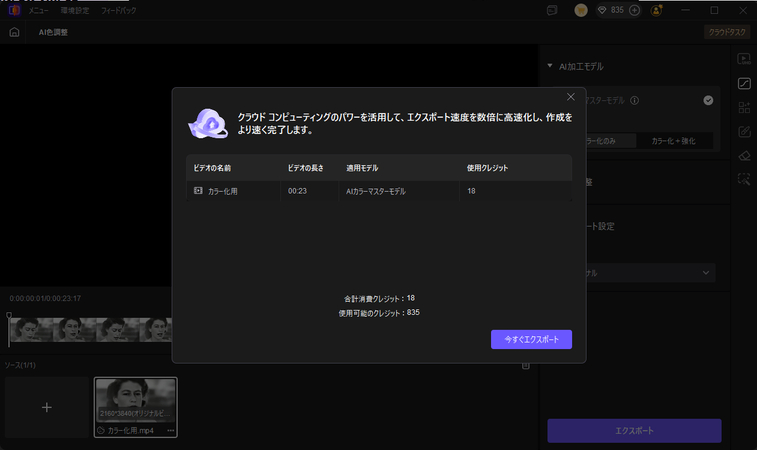
Task: Click the timeline playhead marker
Action: pos(9,315)
